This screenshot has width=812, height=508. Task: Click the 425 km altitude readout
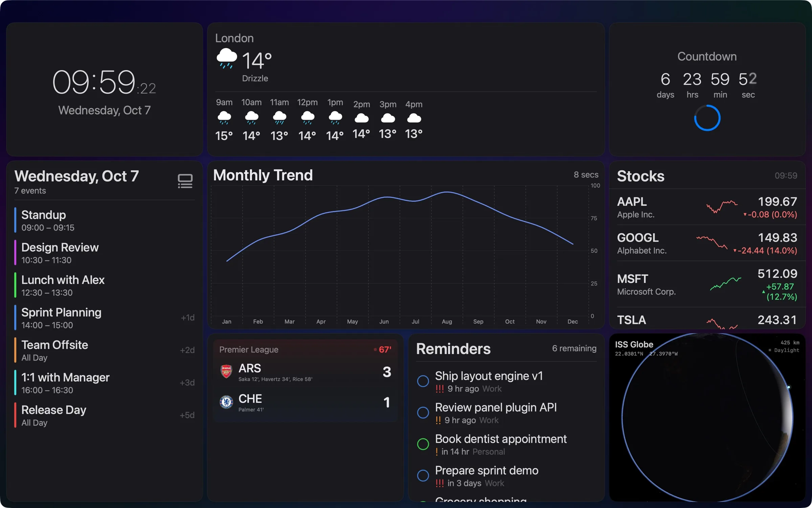(790, 342)
